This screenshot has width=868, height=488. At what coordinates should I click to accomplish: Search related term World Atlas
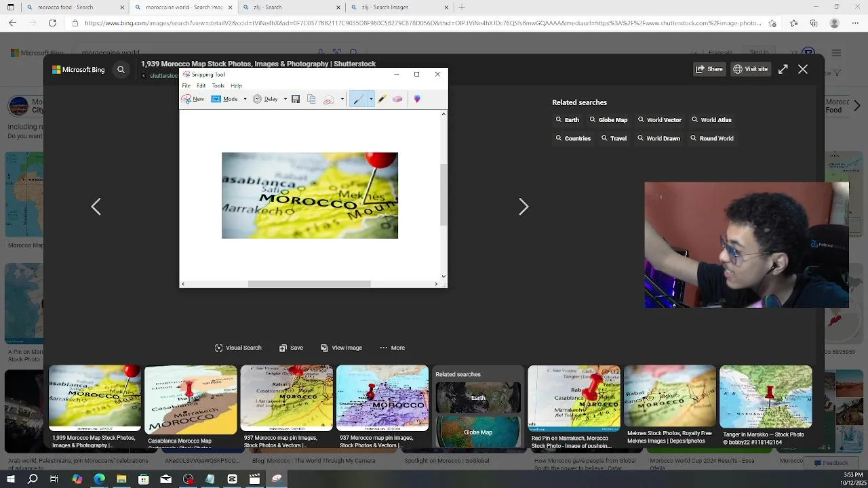click(711, 120)
